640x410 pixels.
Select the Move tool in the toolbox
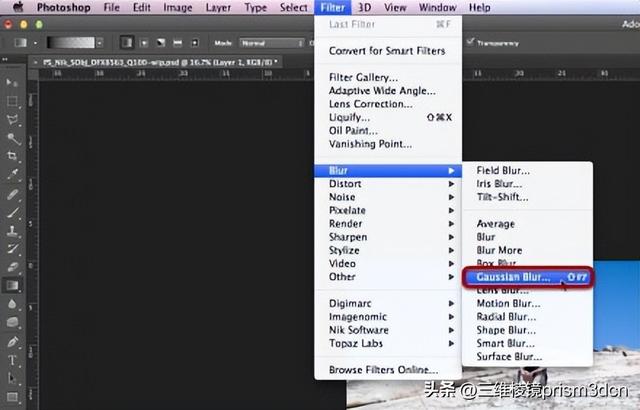tap(11, 82)
